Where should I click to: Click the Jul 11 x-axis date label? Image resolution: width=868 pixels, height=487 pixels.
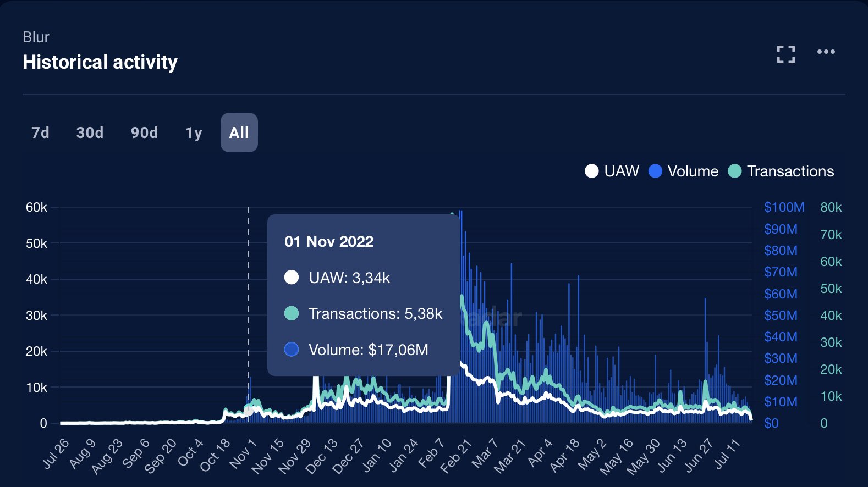coord(728,454)
